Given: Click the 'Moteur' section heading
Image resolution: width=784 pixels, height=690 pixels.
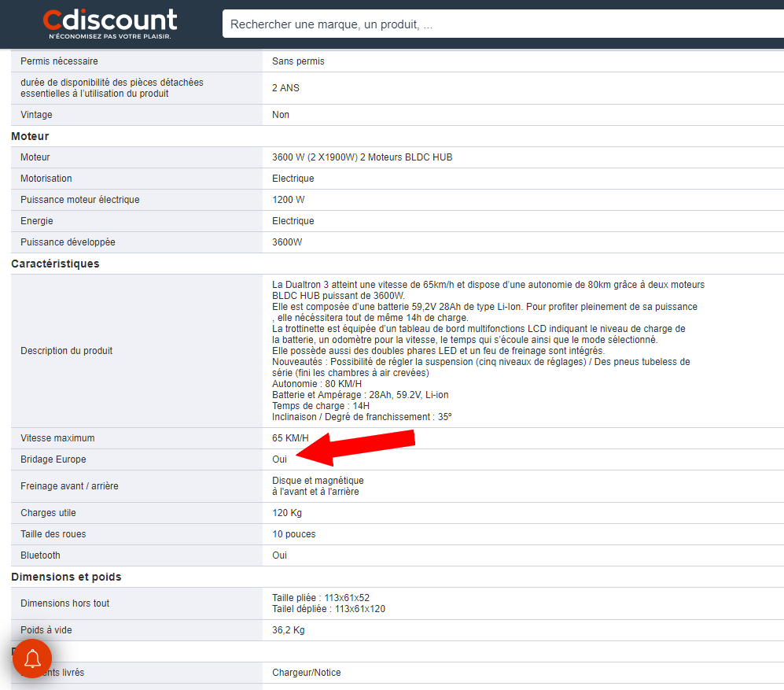Looking at the screenshot, I should (x=30, y=136).
